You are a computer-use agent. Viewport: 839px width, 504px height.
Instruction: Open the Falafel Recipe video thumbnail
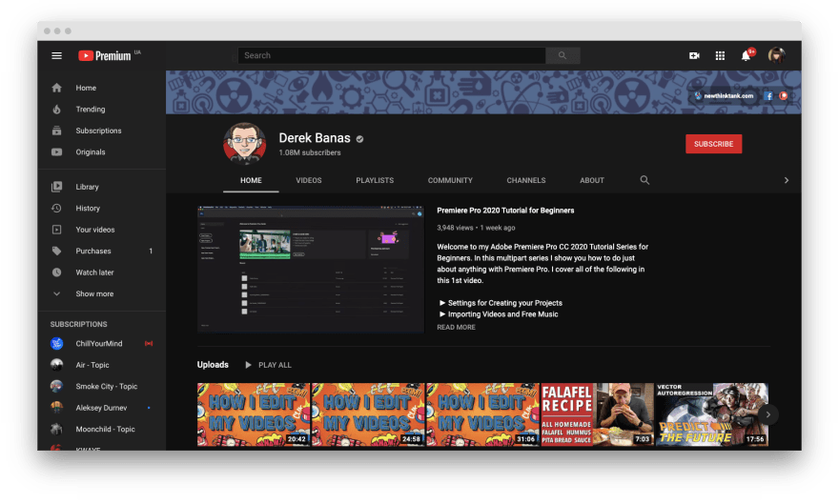[597, 414]
